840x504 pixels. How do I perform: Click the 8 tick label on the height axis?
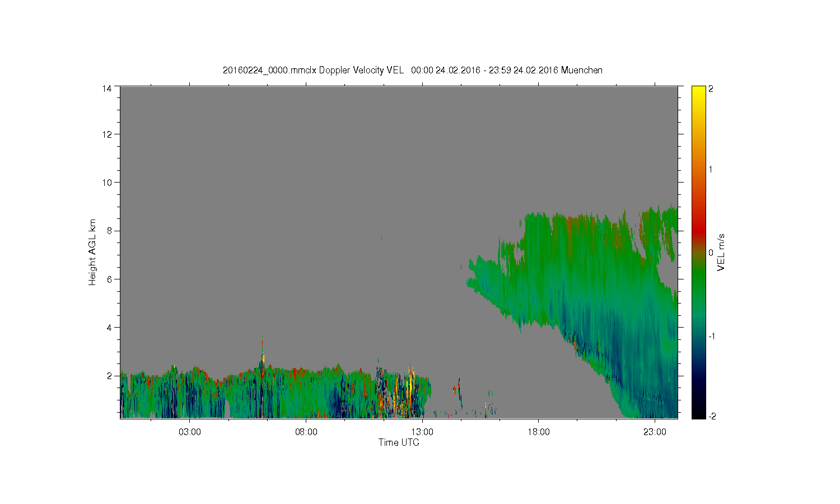click(x=109, y=230)
